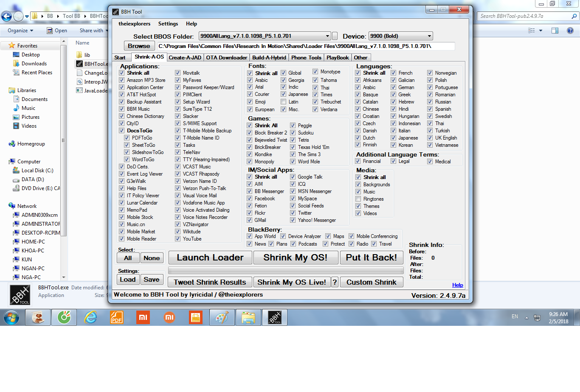Click Explorer's blue help icon
This screenshot has height=392, width=580.
click(570, 31)
